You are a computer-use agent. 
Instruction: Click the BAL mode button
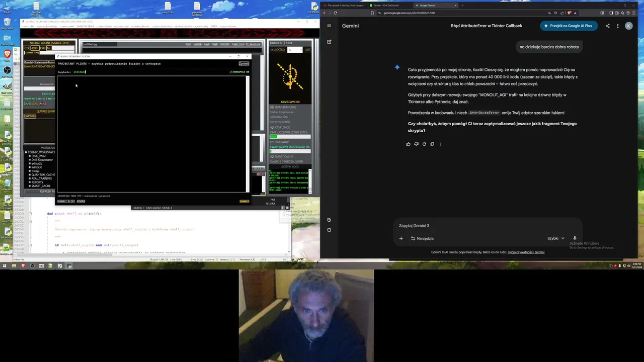point(35,104)
